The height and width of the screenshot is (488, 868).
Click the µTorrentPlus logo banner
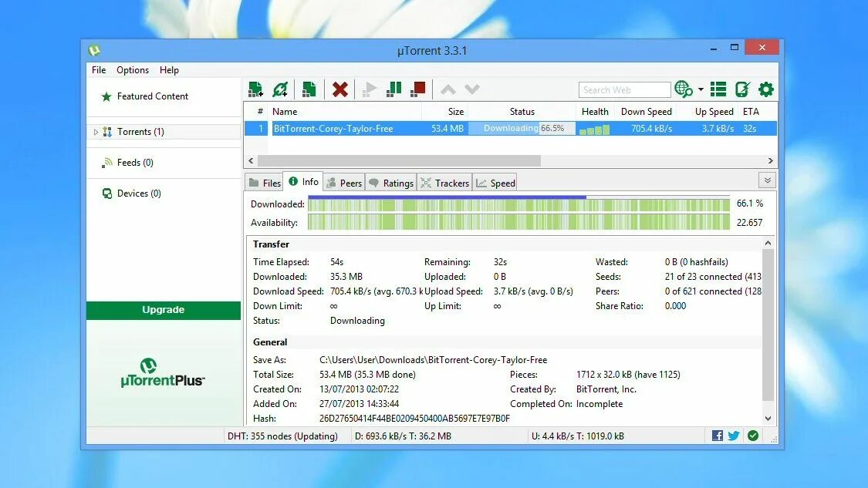(163, 373)
